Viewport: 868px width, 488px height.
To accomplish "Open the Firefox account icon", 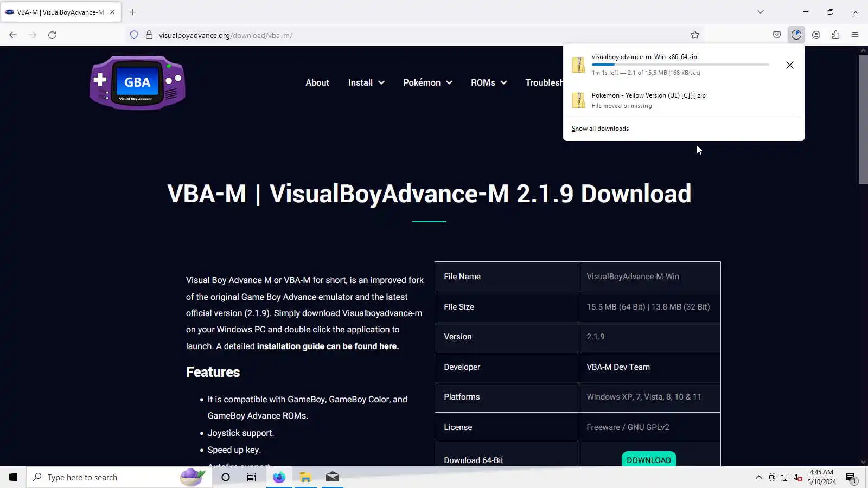I will (x=816, y=35).
